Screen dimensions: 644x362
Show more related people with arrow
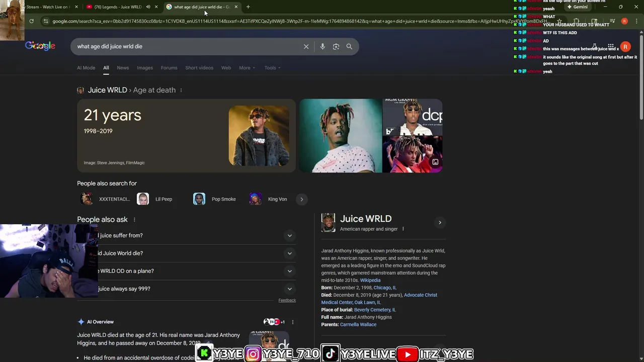pos(302,199)
